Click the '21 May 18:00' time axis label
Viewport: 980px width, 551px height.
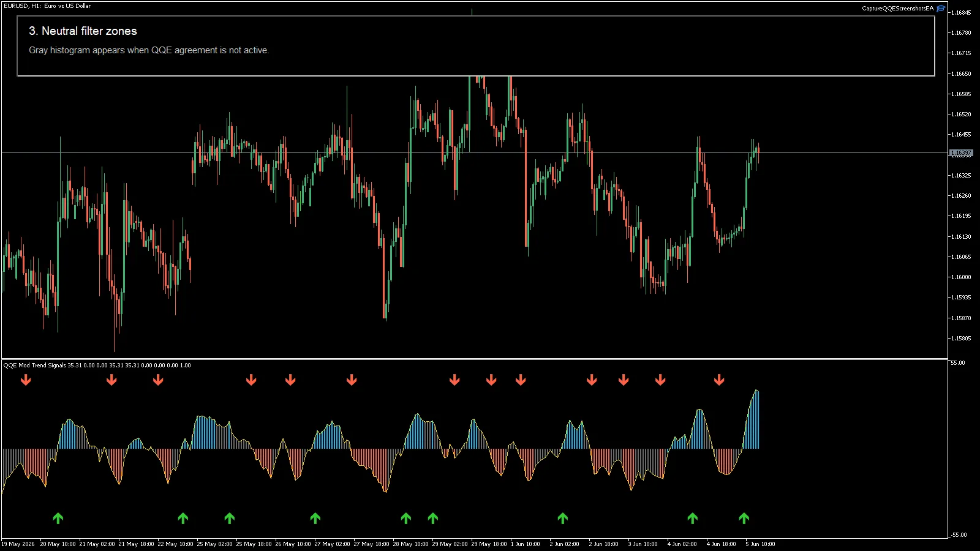pos(136,544)
